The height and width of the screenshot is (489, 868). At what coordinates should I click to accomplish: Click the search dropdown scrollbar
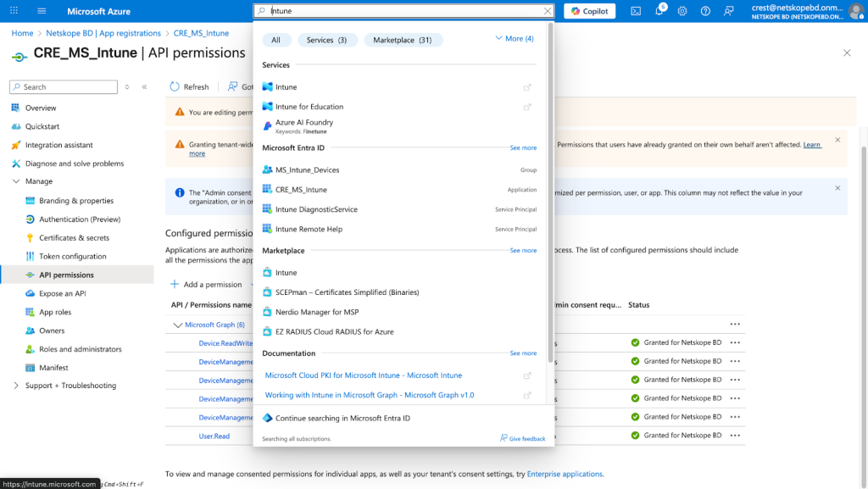pyautogui.click(x=550, y=193)
